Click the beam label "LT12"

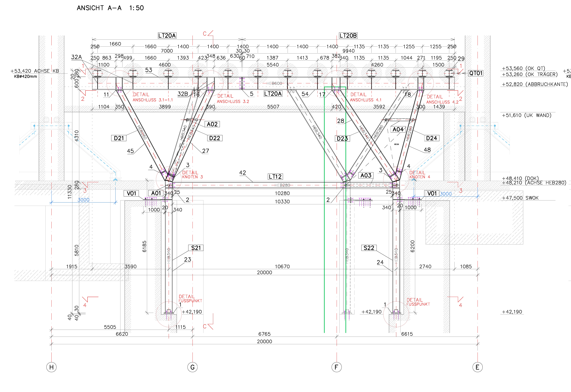coord(275,177)
